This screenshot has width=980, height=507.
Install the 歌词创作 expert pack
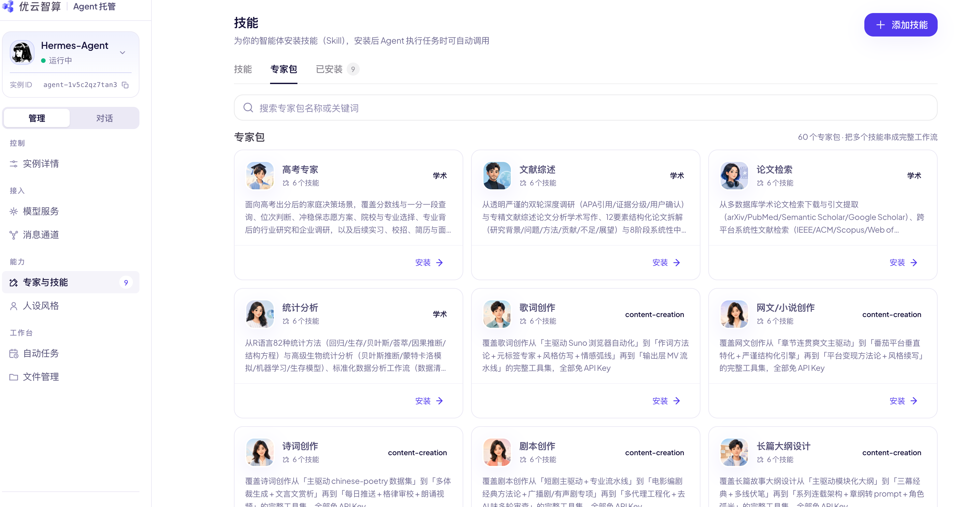click(666, 401)
